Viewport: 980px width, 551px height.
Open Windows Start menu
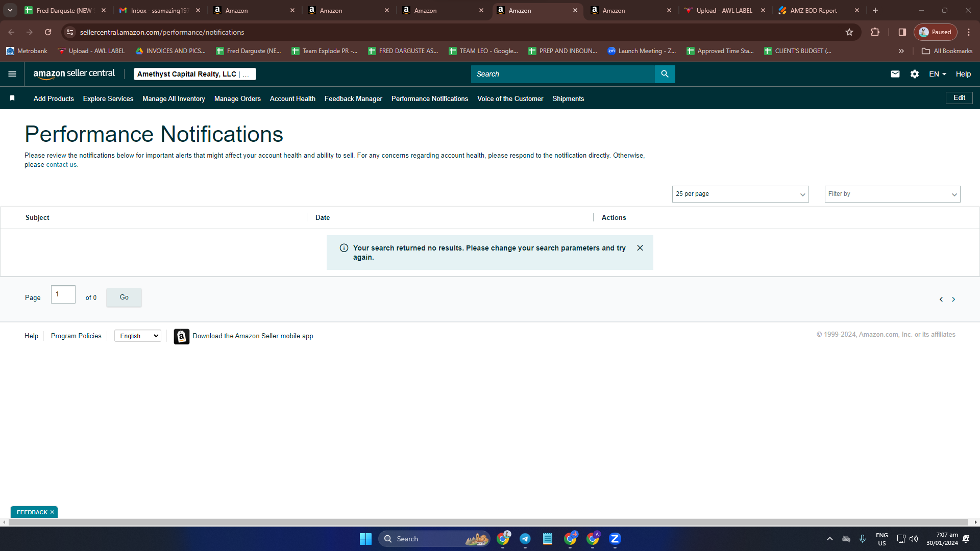(x=365, y=539)
